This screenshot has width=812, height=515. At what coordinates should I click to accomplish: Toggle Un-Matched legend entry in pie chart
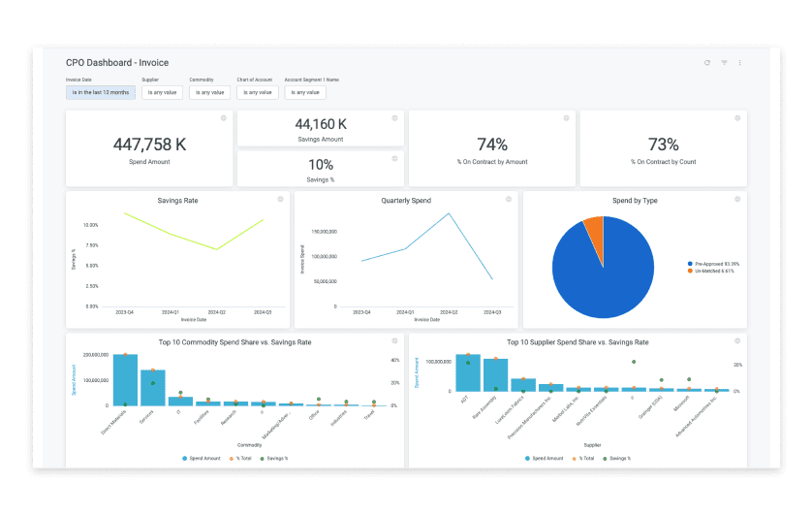click(714, 272)
